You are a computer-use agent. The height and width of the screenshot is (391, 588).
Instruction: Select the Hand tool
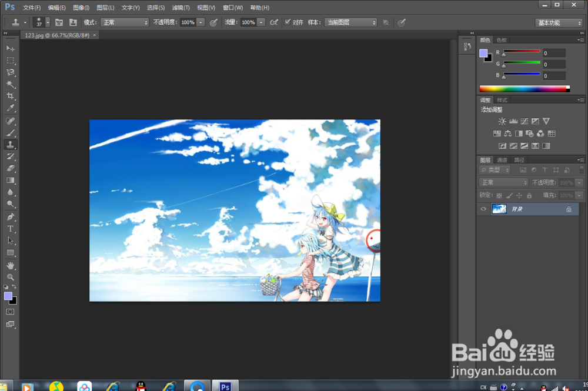coord(11,265)
